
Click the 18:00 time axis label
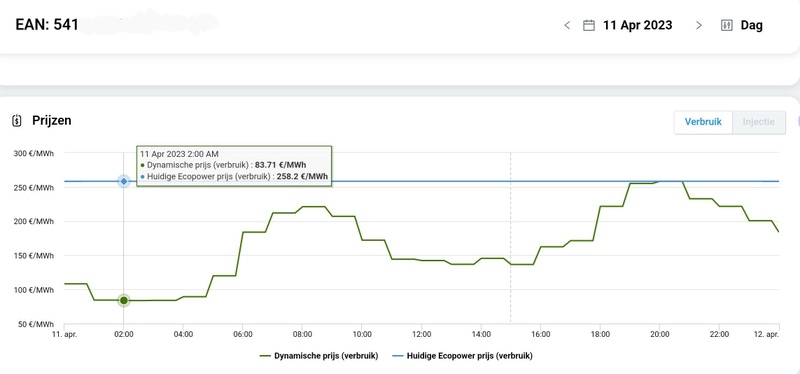click(x=600, y=335)
